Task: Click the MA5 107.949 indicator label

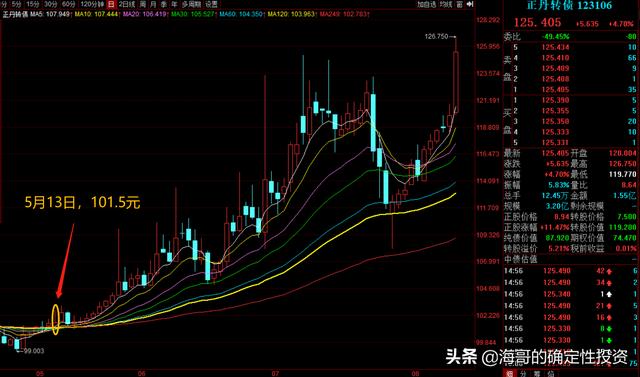Action: pos(51,14)
